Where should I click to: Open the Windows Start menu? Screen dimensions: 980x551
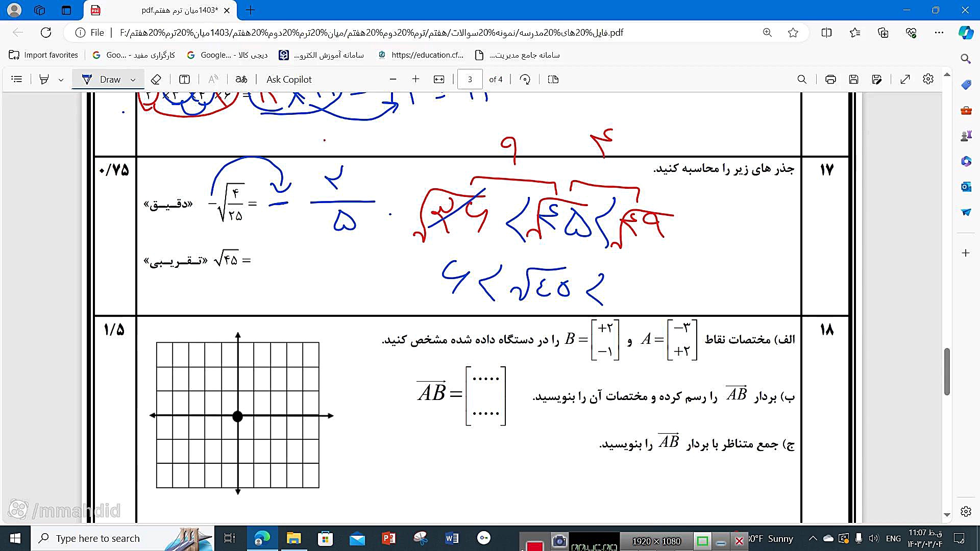[x=15, y=539]
